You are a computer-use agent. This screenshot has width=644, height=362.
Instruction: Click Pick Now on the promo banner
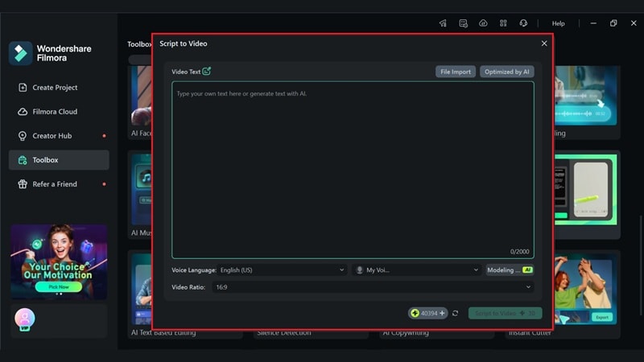(59, 287)
